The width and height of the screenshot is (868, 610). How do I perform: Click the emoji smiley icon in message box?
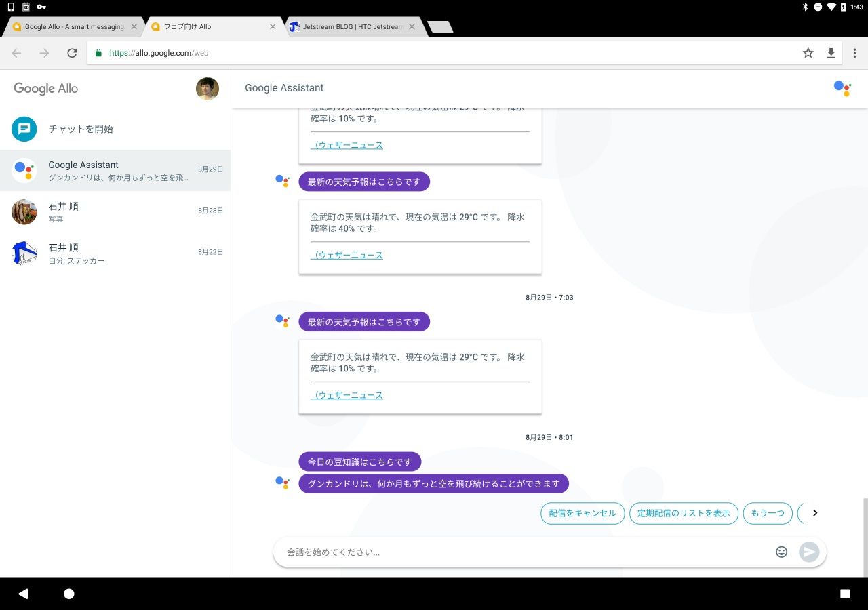[781, 552]
